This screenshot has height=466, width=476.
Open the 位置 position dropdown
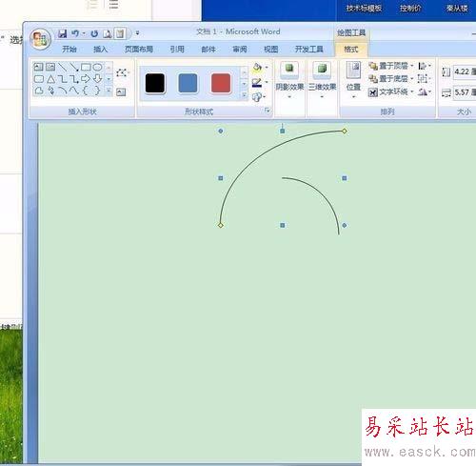(353, 80)
